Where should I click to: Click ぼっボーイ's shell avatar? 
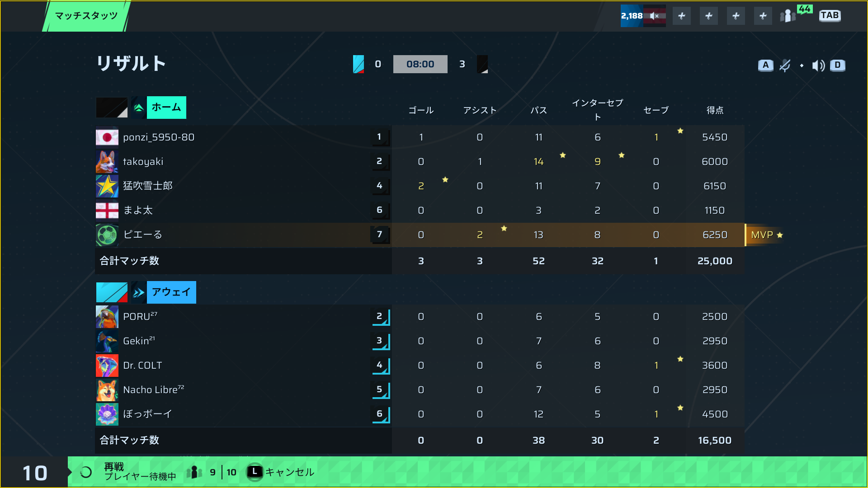107,414
